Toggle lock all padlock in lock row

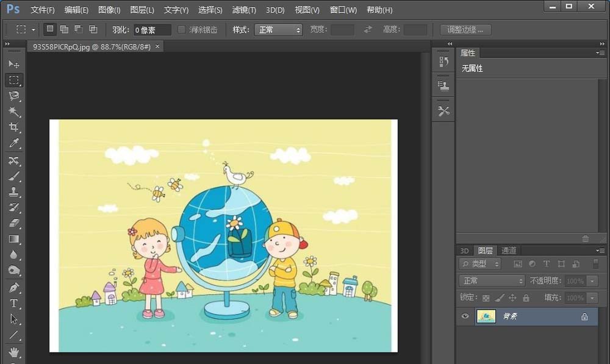[526, 298]
